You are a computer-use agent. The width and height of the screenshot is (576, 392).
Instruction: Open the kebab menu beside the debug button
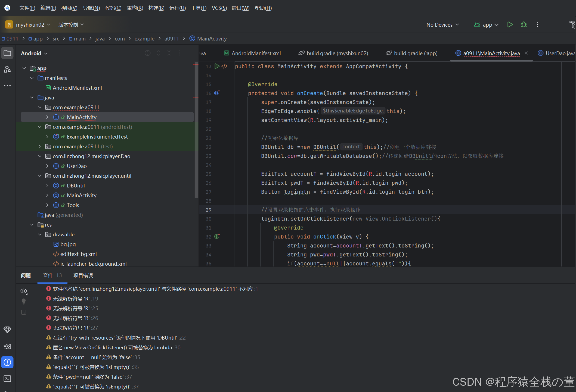537,24
